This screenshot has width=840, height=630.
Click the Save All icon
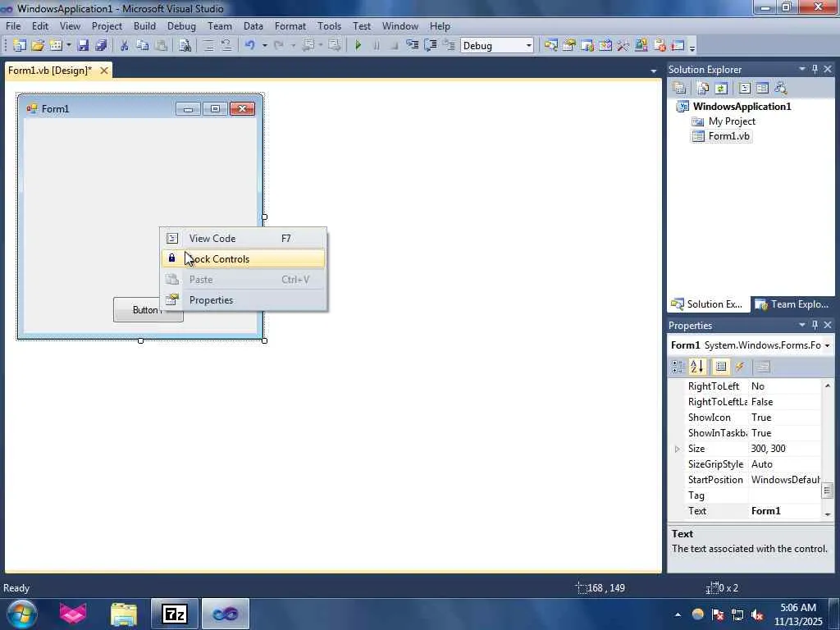click(101, 46)
